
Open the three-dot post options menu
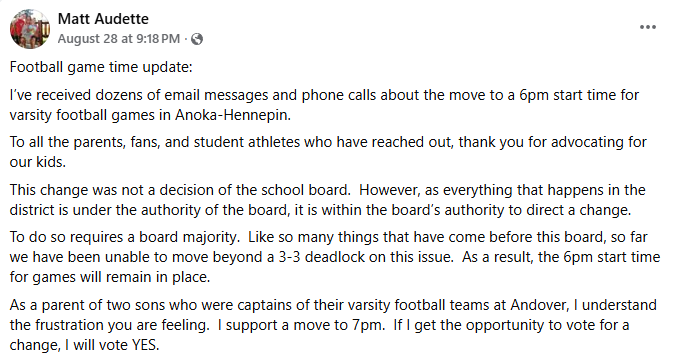pyautogui.click(x=648, y=27)
